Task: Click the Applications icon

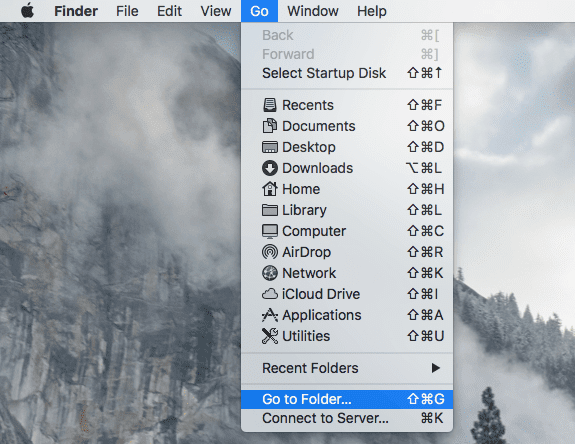Action: click(270, 315)
